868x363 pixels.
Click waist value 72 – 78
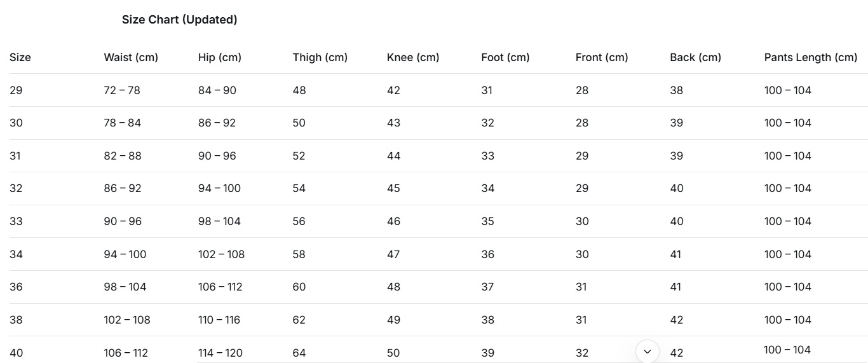(x=122, y=90)
